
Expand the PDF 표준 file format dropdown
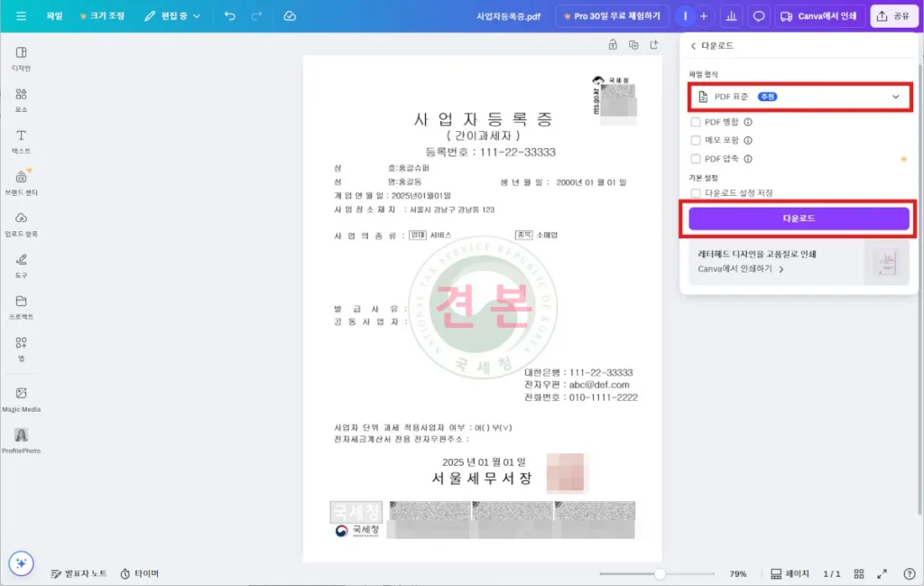[x=799, y=97]
